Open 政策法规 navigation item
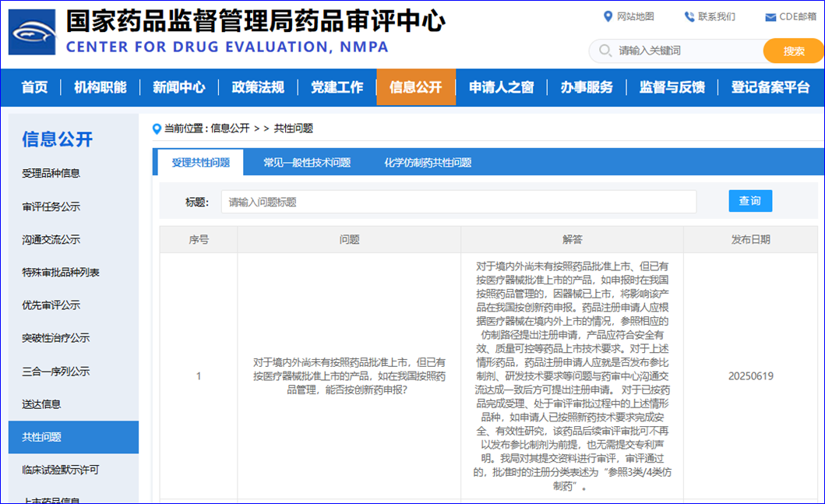The height and width of the screenshot is (504, 825). 258,87
